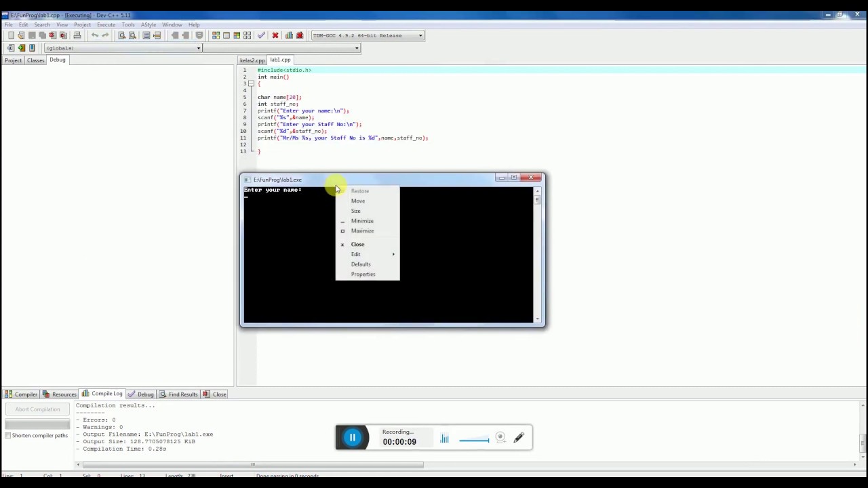Adjust the blue slider in recorder widget

pyautogui.click(x=474, y=441)
